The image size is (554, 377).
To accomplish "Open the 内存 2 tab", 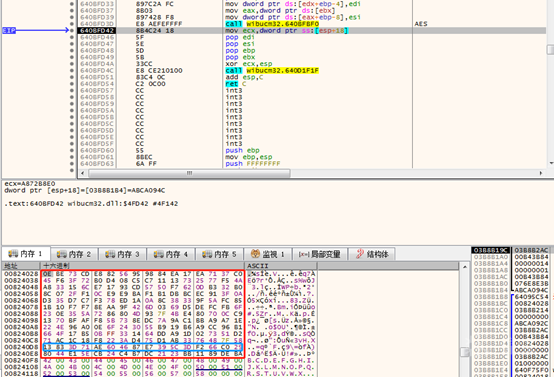I will [x=74, y=254].
